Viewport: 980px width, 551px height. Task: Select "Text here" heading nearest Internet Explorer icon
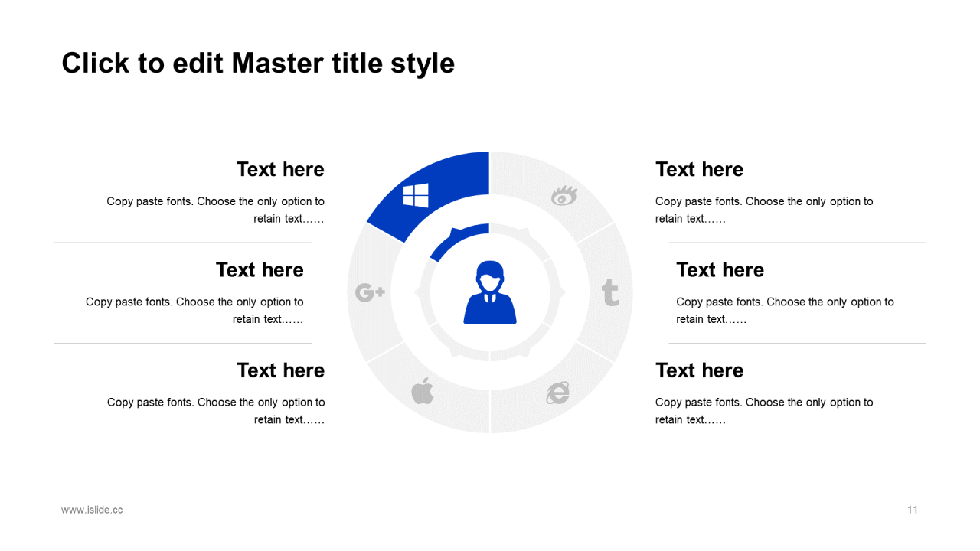tap(699, 370)
